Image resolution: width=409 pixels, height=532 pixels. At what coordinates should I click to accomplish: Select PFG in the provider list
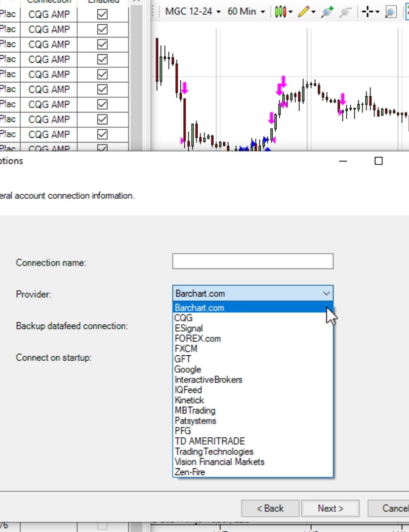pyautogui.click(x=253, y=431)
